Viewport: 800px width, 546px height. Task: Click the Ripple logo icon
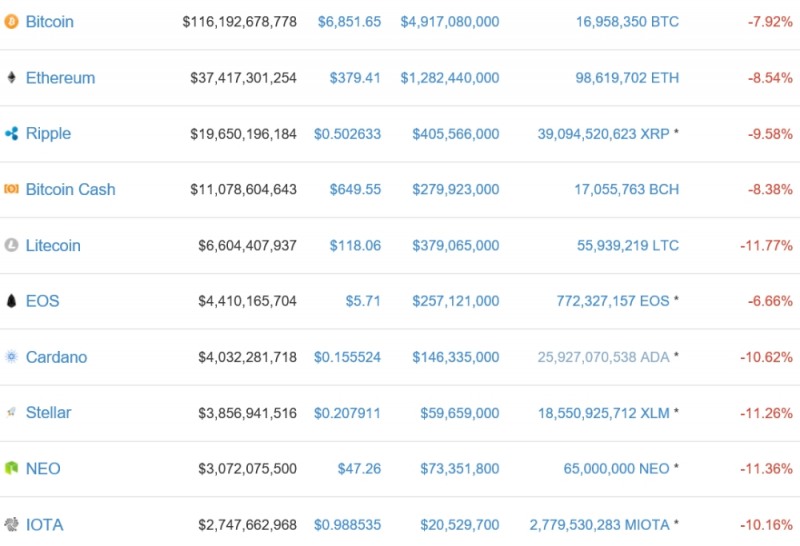[11, 133]
